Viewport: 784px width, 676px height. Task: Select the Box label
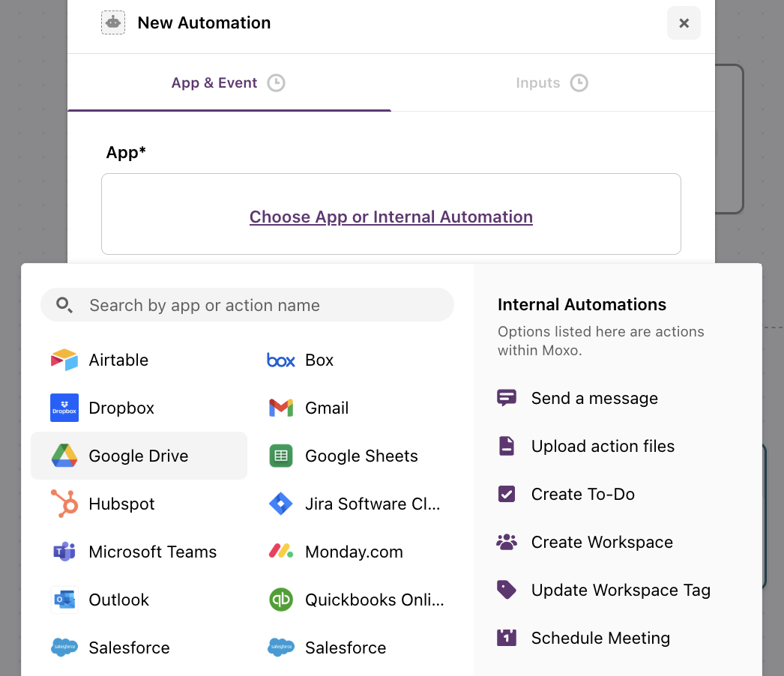click(x=319, y=360)
